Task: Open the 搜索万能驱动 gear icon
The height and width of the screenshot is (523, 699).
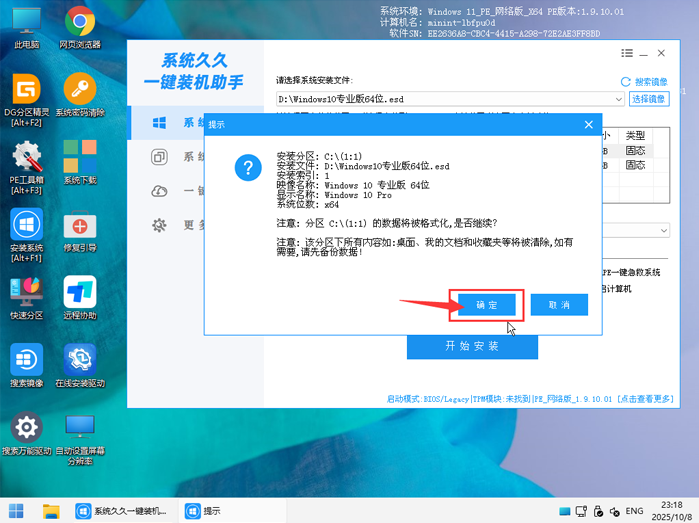Action: [27, 430]
